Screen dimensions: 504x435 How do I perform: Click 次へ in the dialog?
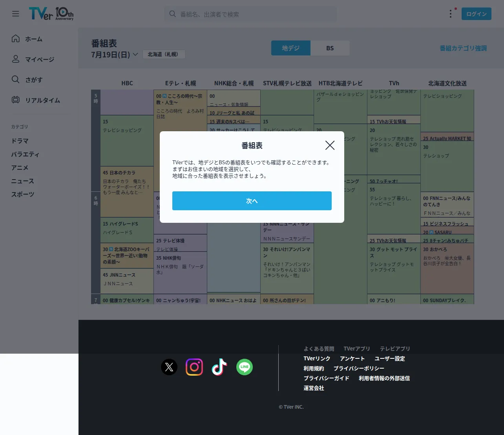tap(252, 201)
